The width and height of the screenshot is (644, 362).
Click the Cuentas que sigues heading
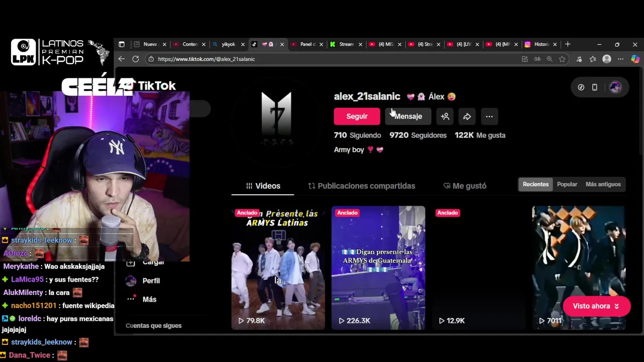153,326
